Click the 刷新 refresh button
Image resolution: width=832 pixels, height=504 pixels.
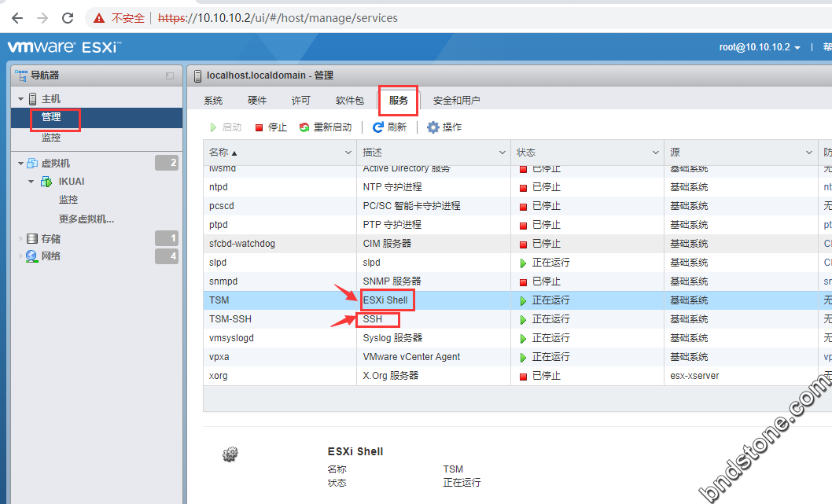point(389,127)
